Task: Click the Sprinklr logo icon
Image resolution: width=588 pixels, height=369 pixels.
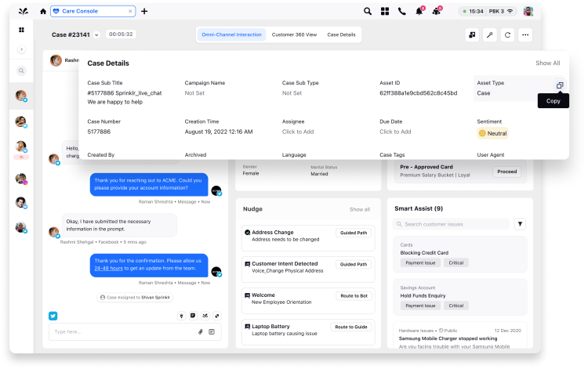Action: coord(24,11)
